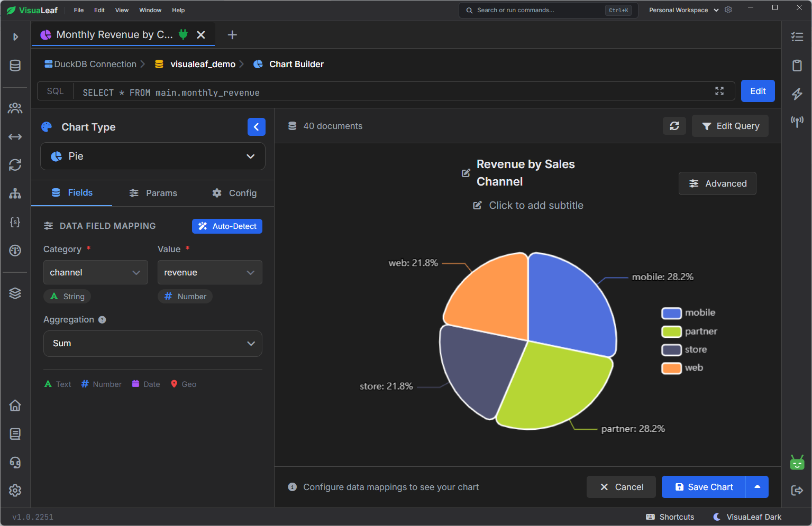
Task: Open the curly braces script icon
Action: [x=15, y=222]
